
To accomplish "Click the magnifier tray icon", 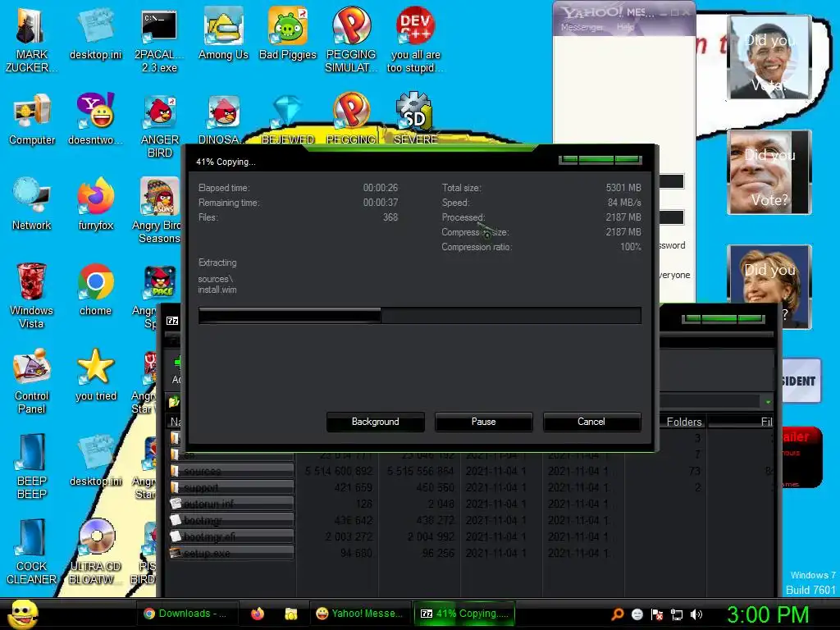I will (618, 614).
